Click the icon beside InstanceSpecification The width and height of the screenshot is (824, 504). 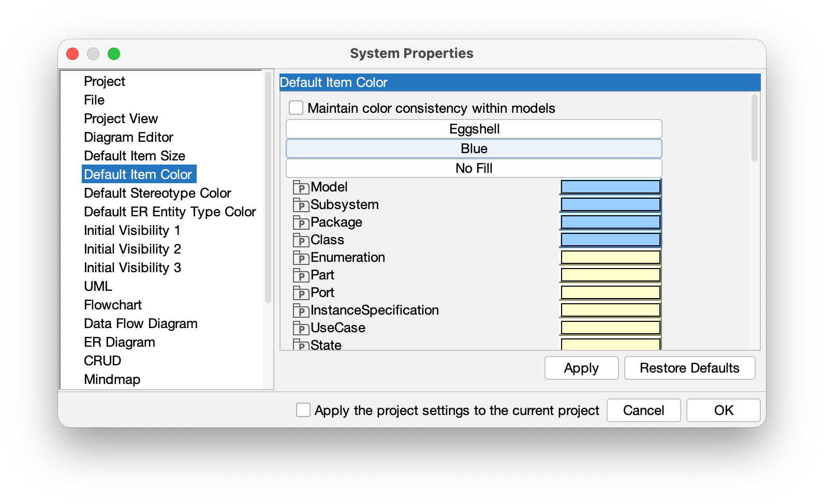[301, 310]
